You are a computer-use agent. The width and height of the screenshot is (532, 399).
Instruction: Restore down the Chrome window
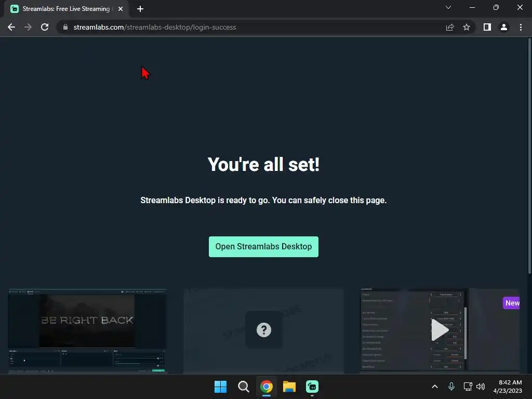496,7
